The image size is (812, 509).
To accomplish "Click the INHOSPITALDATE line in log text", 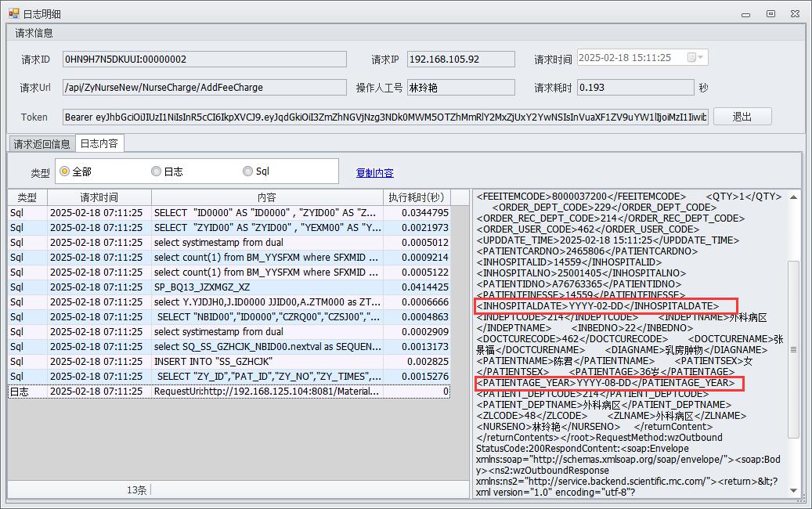I will coord(597,306).
